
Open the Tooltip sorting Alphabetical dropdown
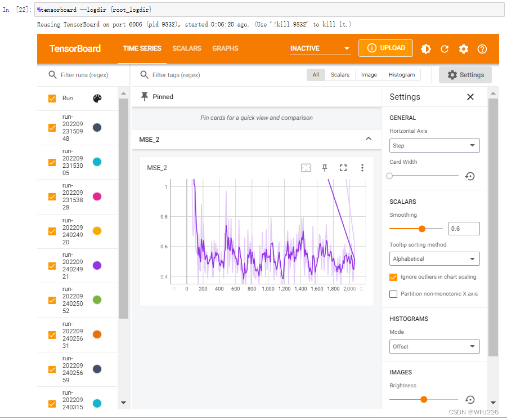(x=434, y=259)
